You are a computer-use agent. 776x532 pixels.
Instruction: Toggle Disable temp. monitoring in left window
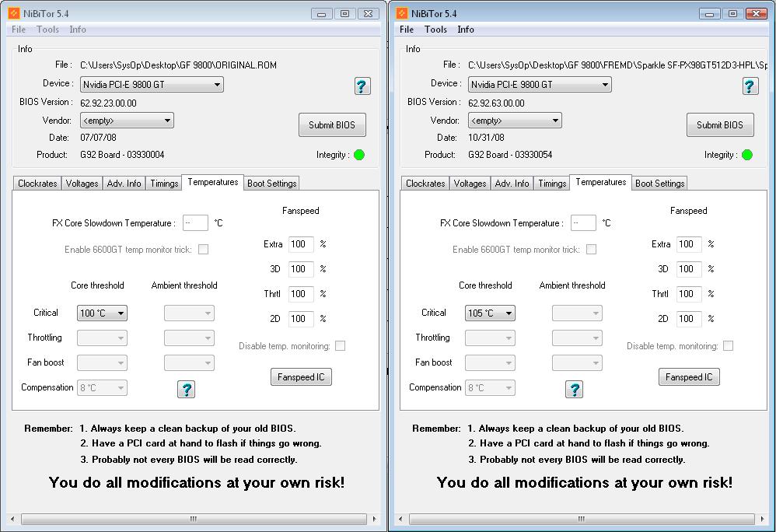click(x=340, y=346)
